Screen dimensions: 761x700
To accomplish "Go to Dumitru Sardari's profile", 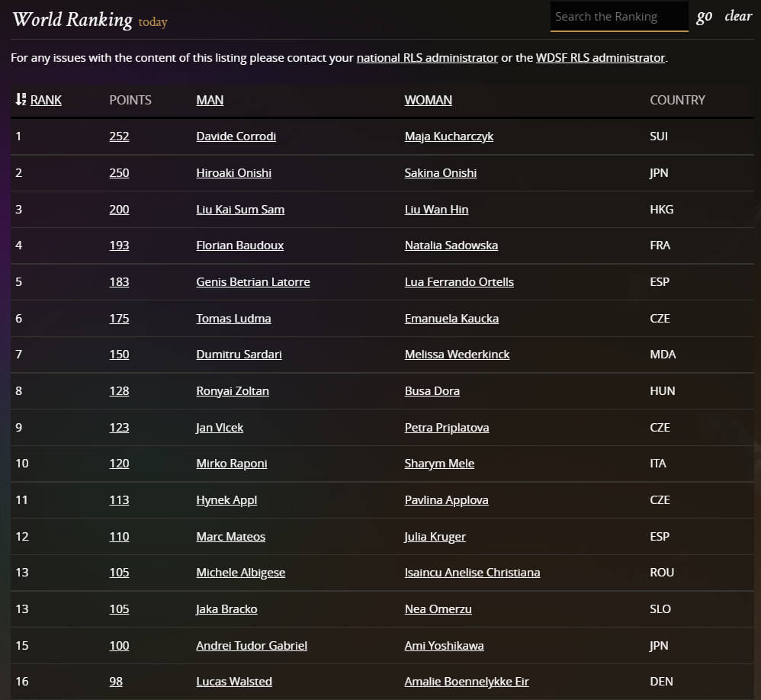I will coord(239,355).
